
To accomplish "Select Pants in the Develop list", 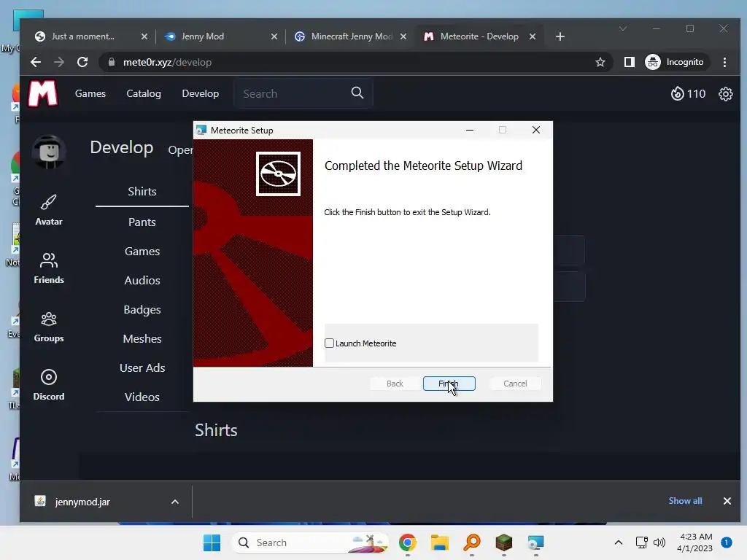I will pos(142,222).
